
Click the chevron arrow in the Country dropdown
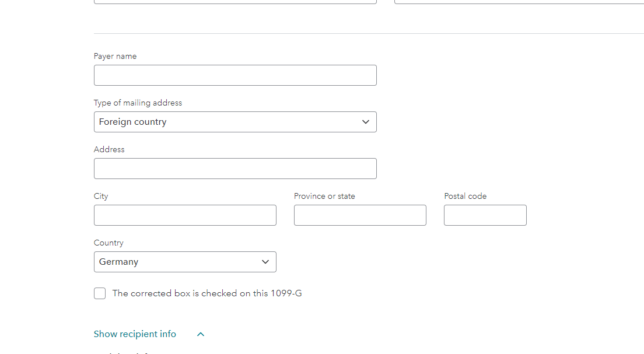[265, 262]
